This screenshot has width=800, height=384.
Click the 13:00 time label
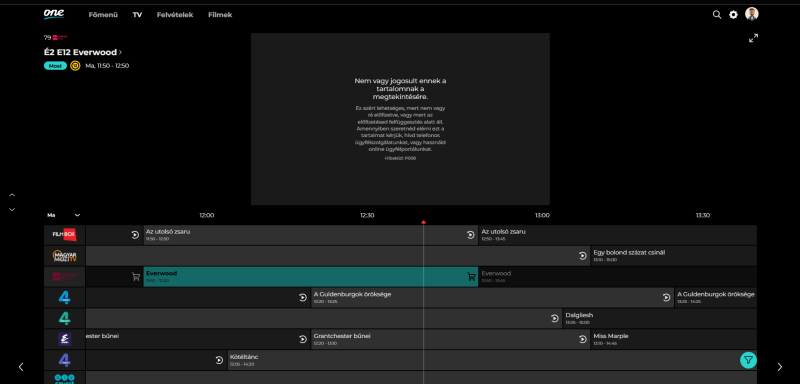[x=542, y=215]
